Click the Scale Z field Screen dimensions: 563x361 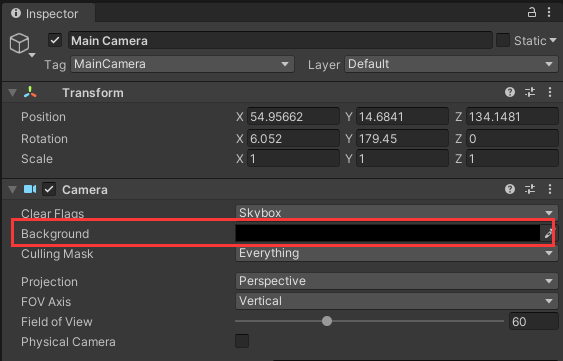[512, 158]
